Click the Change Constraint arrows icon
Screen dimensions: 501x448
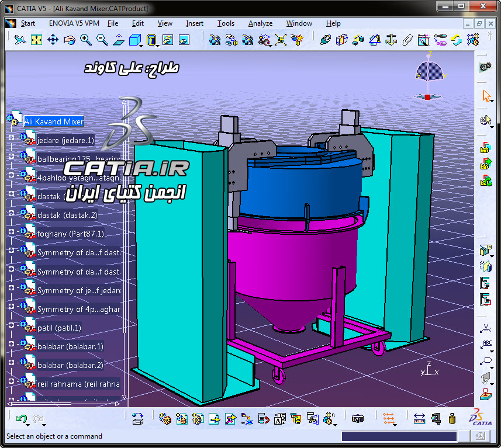[457, 40]
